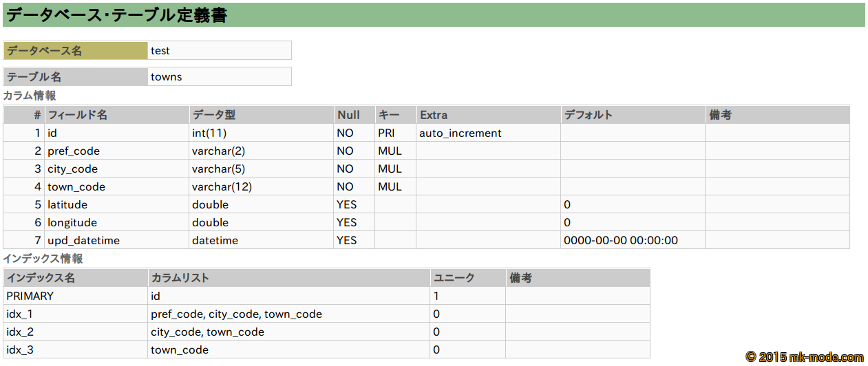This screenshot has width=868, height=366.
Task: Select the varchar(12) data type cell
Action: (x=221, y=187)
